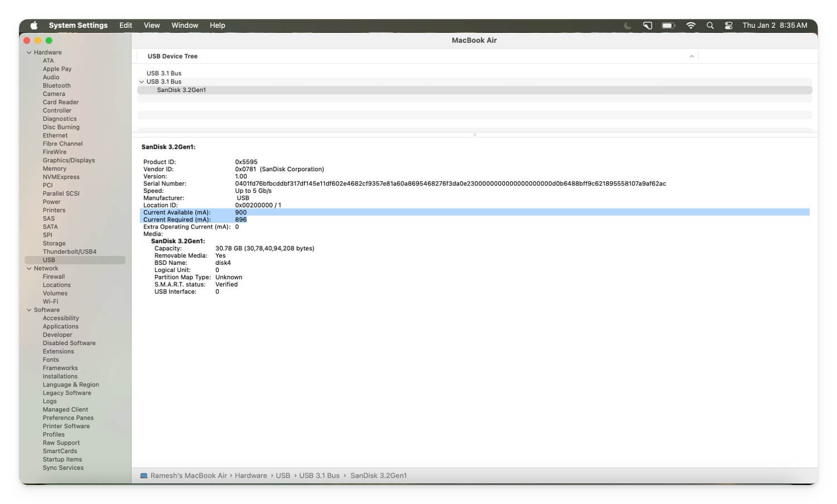Select Firewall under Network
Image resolution: width=837 pixels, height=504 pixels.
point(54,277)
